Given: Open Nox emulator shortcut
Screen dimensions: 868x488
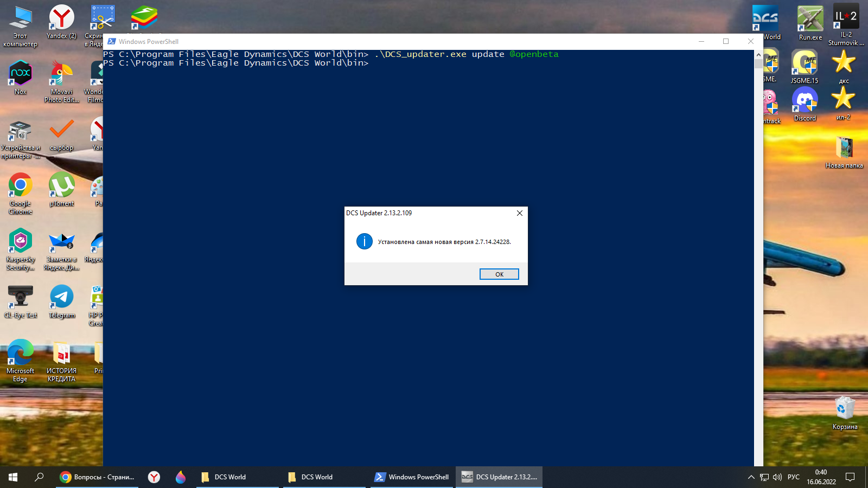Looking at the screenshot, I should pyautogui.click(x=21, y=78).
